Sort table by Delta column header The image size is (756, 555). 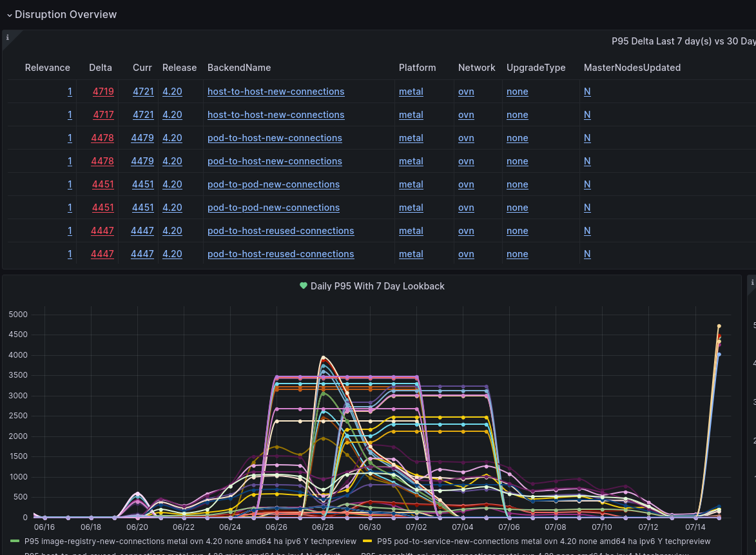tap(101, 68)
